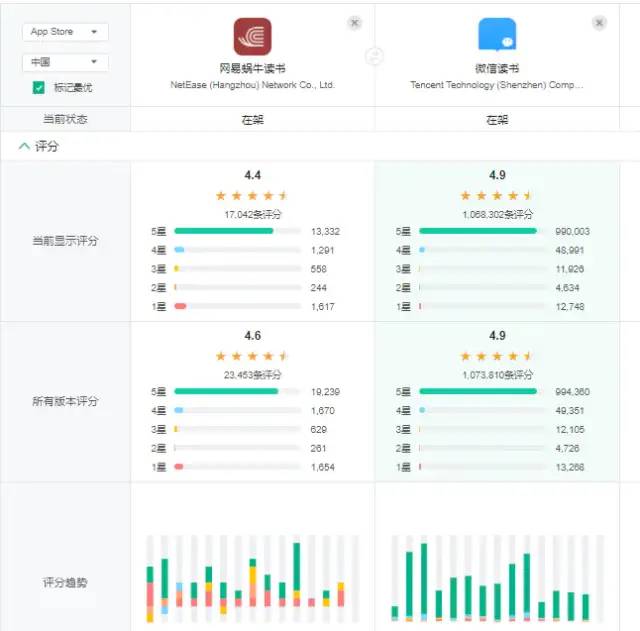Toggle the 标记最优 checkbox
The height and width of the screenshot is (631, 640).
coord(38,87)
